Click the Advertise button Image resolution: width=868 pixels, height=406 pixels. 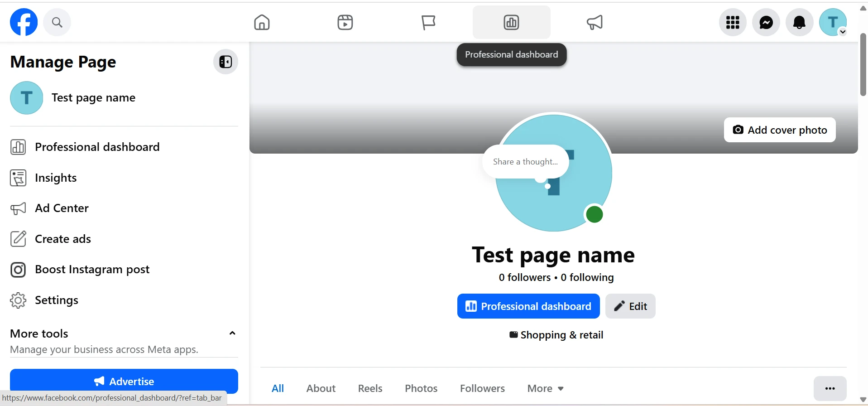click(x=124, y=382)
